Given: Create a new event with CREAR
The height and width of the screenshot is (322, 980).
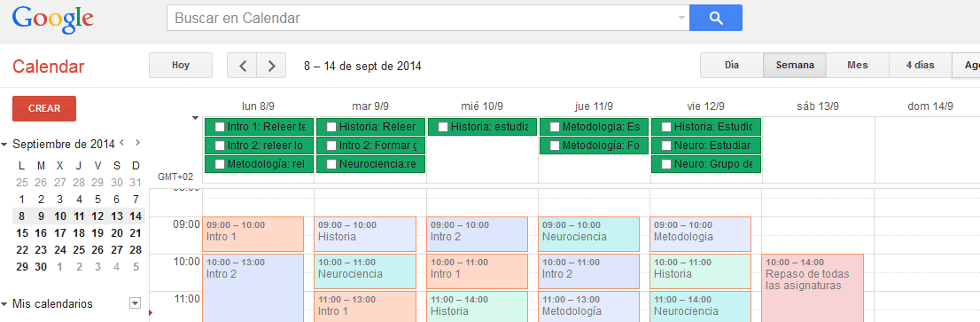Looking at the screenshot, I should pyautogui.click(x=44, y=108).
